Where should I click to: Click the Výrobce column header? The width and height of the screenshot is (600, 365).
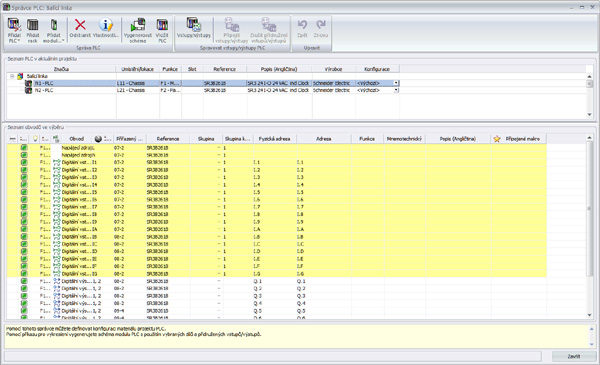pyautogui.click(x=333, y=69)
